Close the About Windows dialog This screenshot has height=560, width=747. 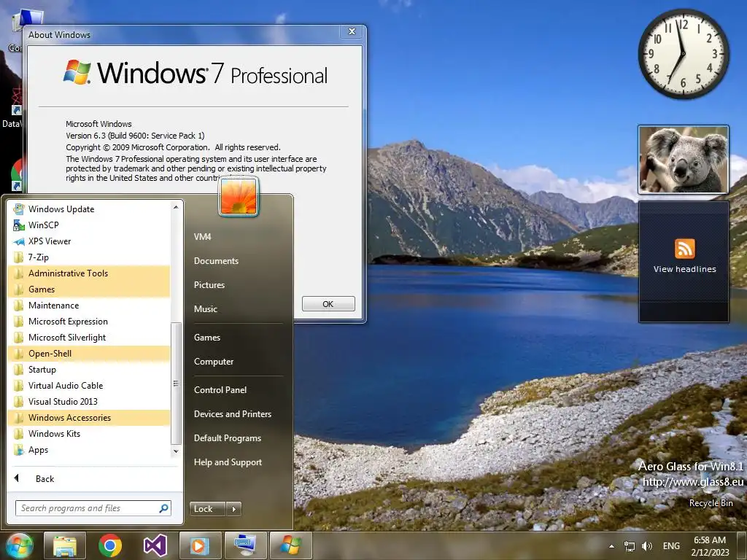click(x=352, y=31)
